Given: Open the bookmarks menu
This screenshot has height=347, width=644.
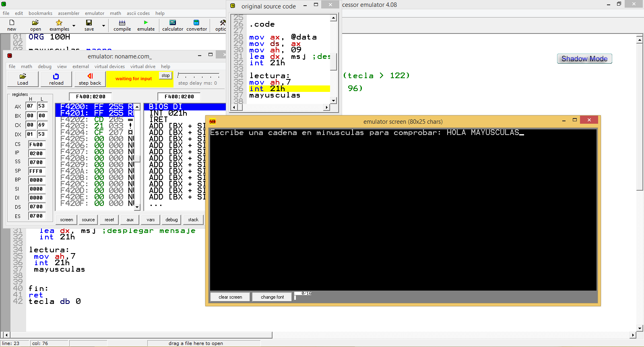Looking at the screenshot, I should pyautogui.click(x=40, y=13).
